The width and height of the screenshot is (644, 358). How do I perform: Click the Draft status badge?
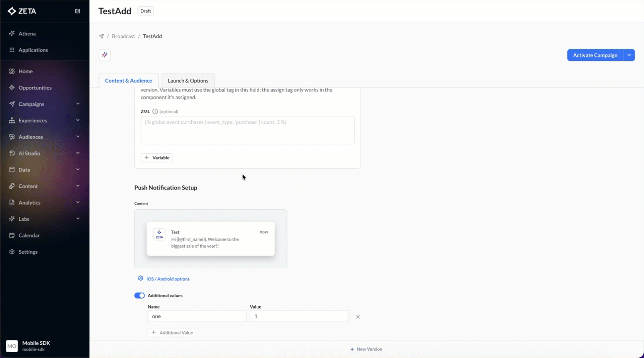[146, 11]
